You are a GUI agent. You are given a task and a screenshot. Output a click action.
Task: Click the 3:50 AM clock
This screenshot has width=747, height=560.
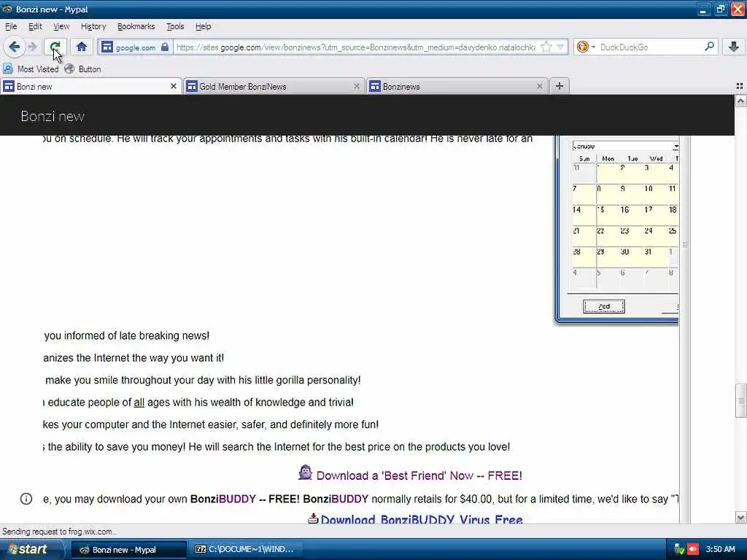[720, 549]
